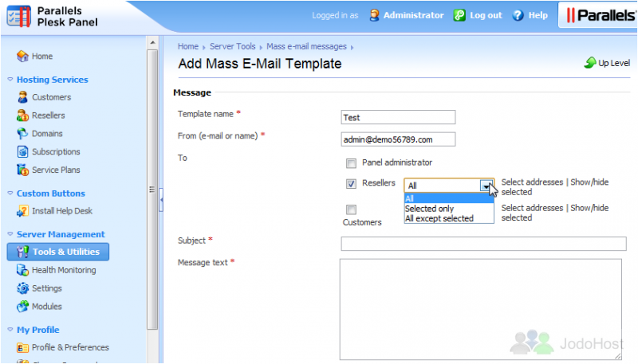Open Health Monitoring in the sidebar
The image size is (638, 364).
[64, 270]
